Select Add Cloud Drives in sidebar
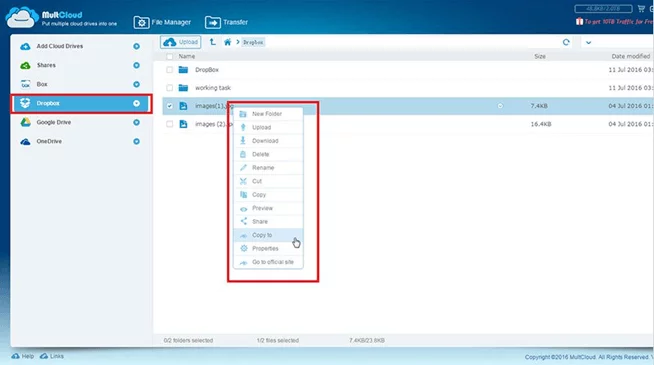654x365 pixels. [60, 46]
